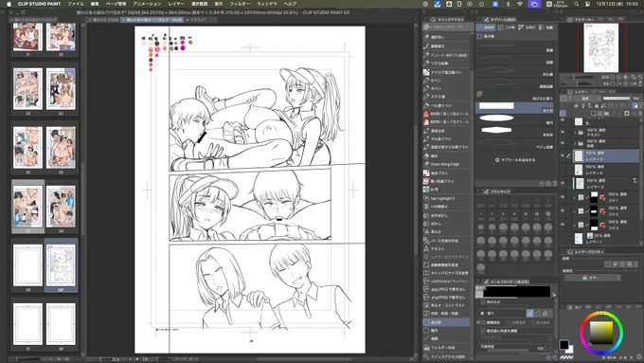Expand コマ2 frame folder
The width and height of the screenshot is (644, 363).
574,211
